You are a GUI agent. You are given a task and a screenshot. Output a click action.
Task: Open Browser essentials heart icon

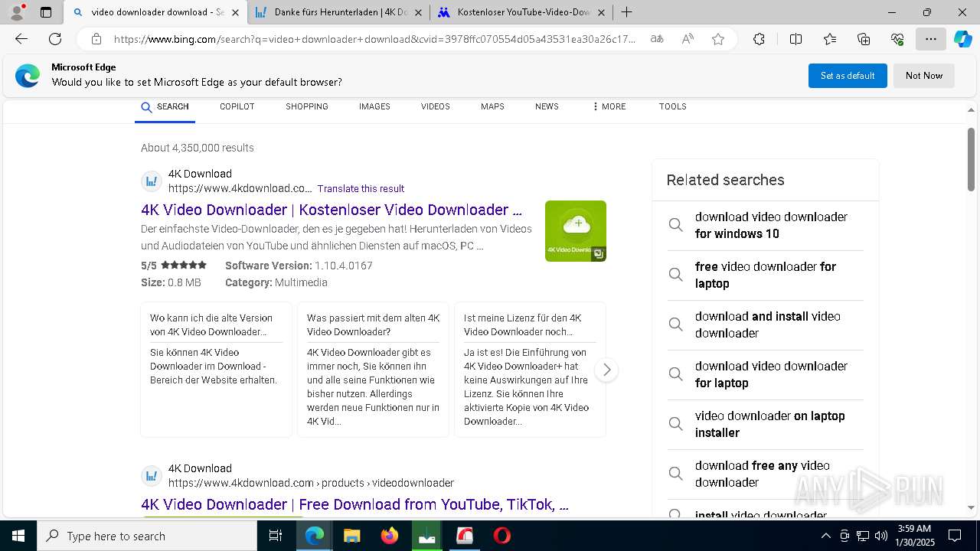[897, 39]
